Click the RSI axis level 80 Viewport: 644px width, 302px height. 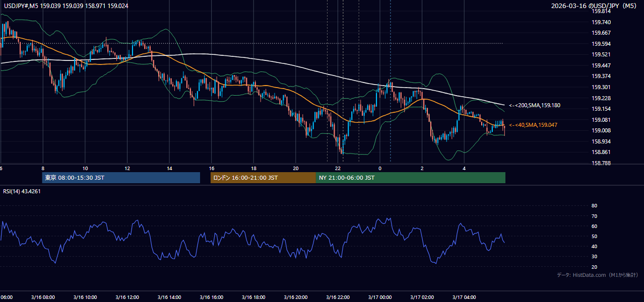(x=594, y=206)
